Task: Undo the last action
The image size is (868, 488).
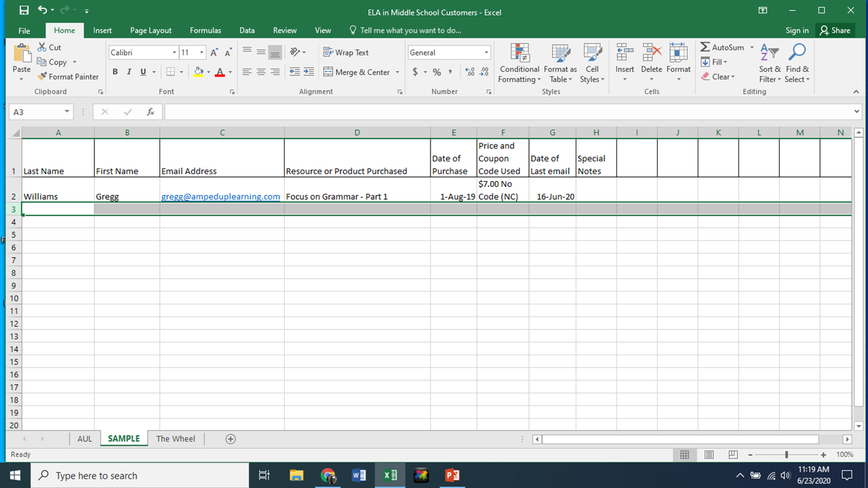Action: click(x=43, y=10)
